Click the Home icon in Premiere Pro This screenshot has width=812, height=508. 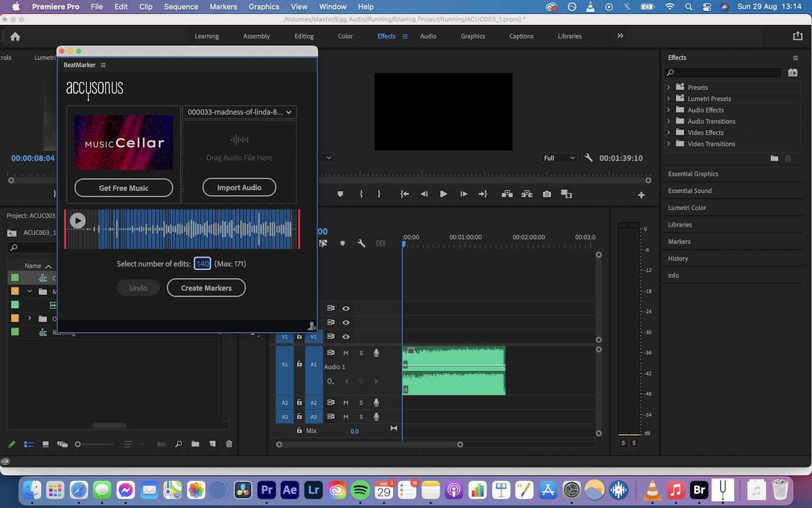pyautogui.click(x=15, y=37)
